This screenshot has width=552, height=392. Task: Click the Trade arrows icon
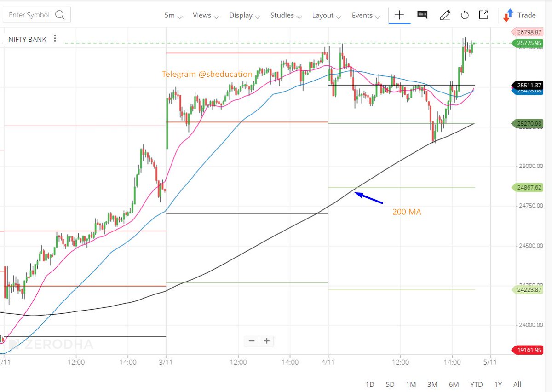click(x=508, y=15)
